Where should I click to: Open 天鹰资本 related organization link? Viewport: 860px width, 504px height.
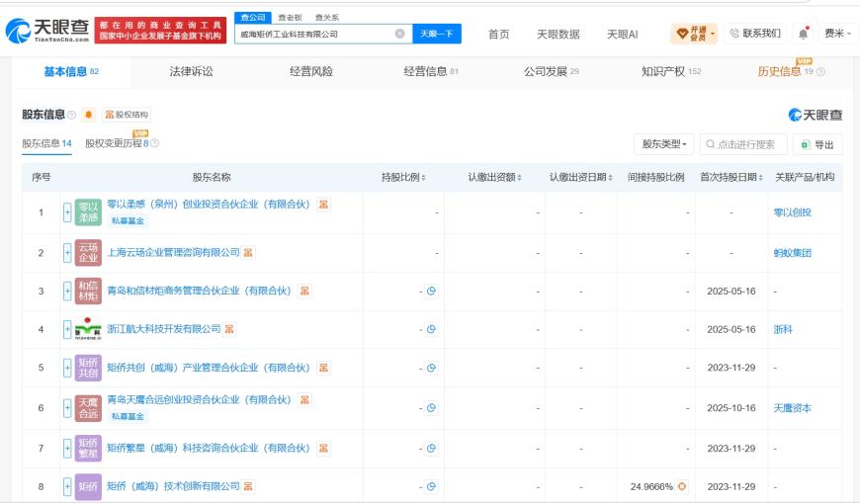[792, 408]
